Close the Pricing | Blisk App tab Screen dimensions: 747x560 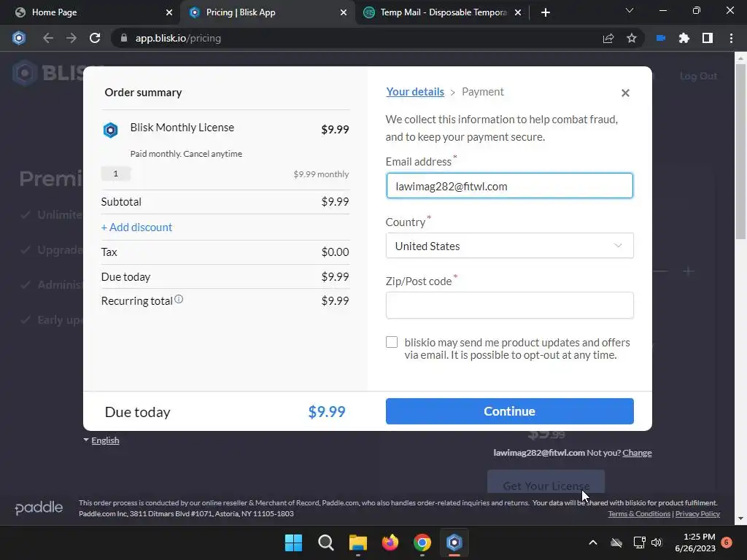tap(344, 12)
